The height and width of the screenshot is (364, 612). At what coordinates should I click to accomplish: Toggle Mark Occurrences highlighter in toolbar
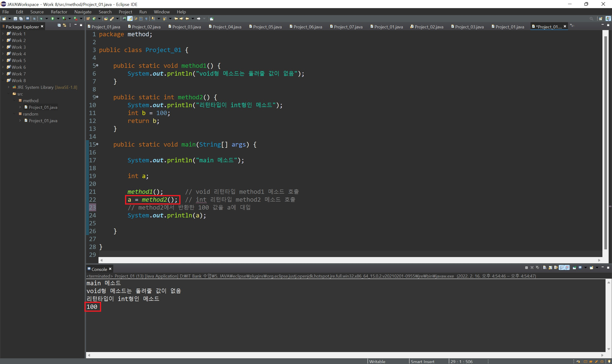pos(130,19)
